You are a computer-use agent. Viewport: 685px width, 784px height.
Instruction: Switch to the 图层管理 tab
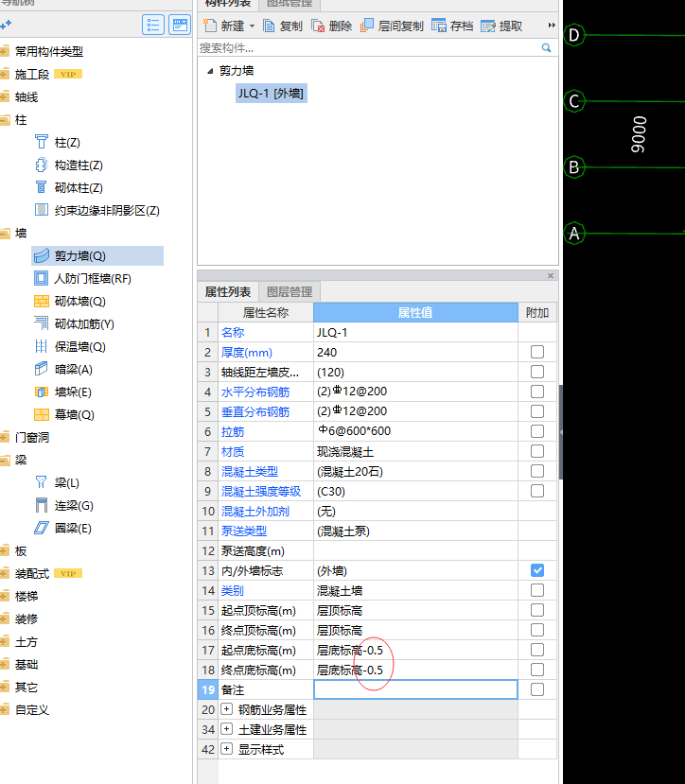point(290,291)
